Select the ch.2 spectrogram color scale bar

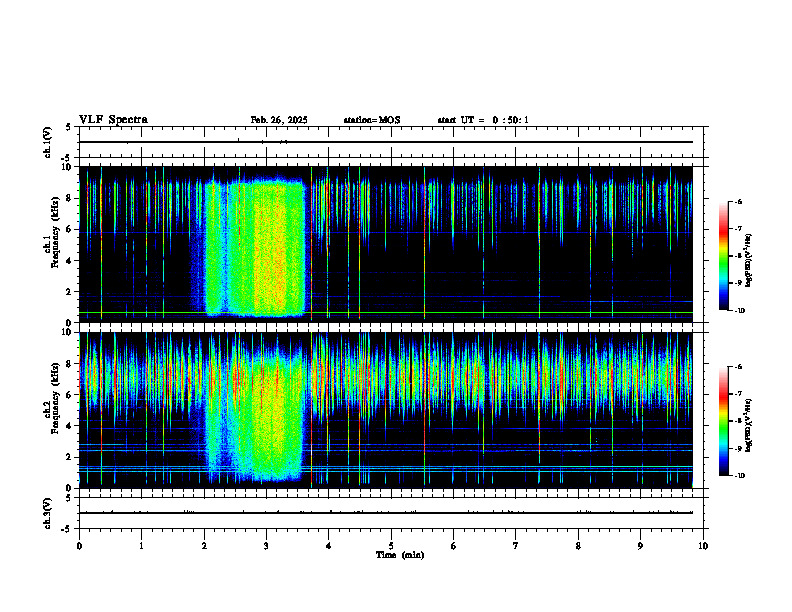[723, 421]
